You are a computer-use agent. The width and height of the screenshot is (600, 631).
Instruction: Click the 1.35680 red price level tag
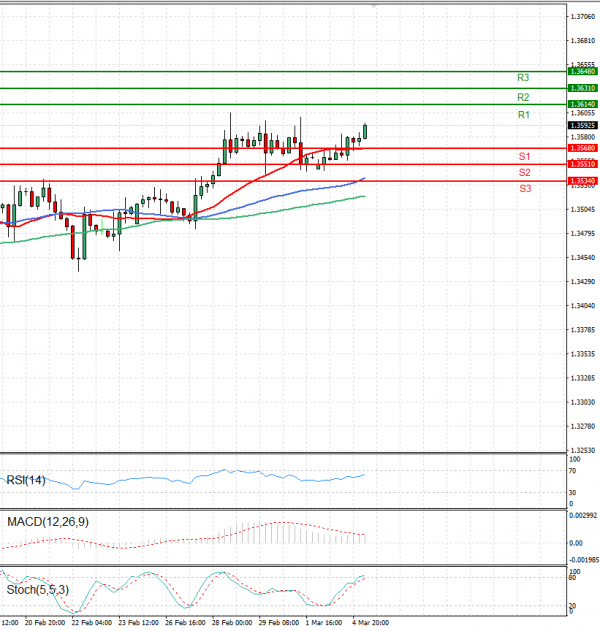point(583,148)
